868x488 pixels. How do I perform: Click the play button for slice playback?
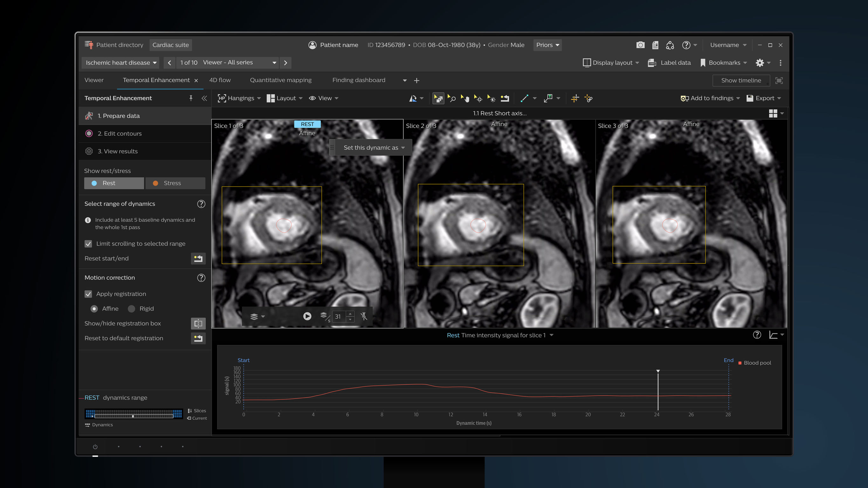coord(307,316)
